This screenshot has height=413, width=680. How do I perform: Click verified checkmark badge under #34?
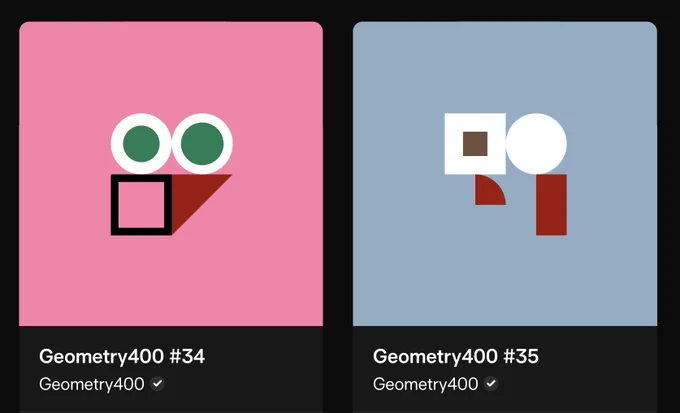pyautogui.click(x=157, y=384)
